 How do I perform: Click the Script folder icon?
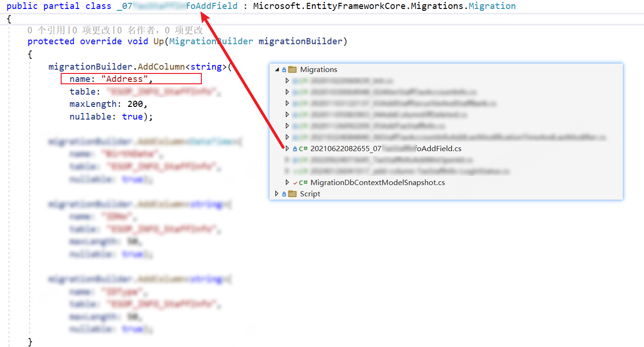[x=292, y=194]
